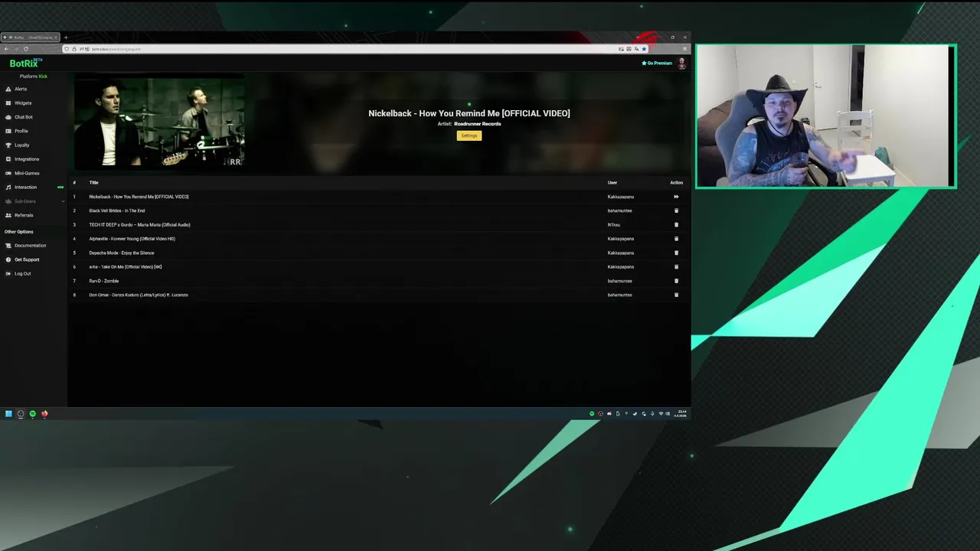
Task: Click the Title column header
Action: pyautogui.click(x=93, y=183)
